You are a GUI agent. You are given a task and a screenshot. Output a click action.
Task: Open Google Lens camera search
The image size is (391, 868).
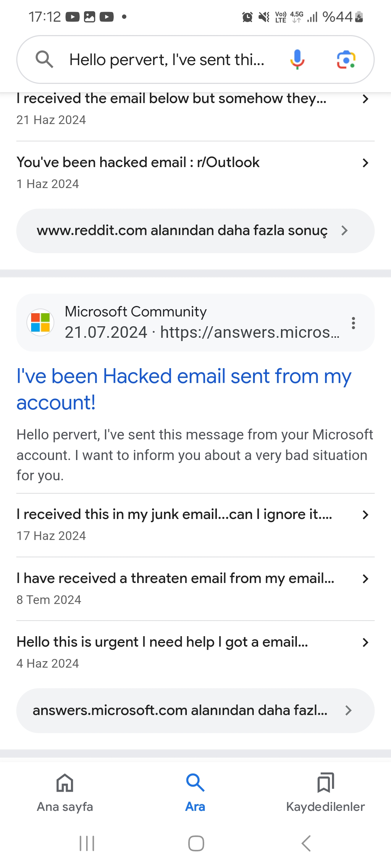pos(346,59)
